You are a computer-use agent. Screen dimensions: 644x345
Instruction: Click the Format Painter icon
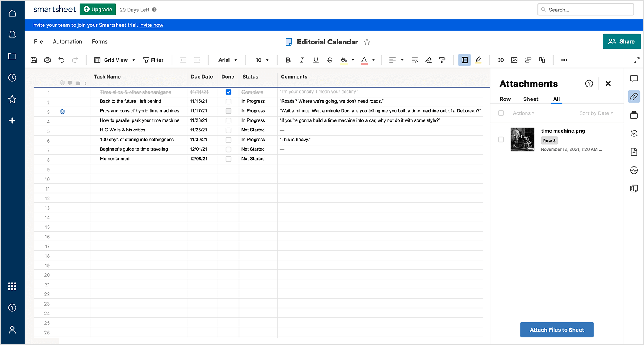pyautogui.click(x=442, y=60)
